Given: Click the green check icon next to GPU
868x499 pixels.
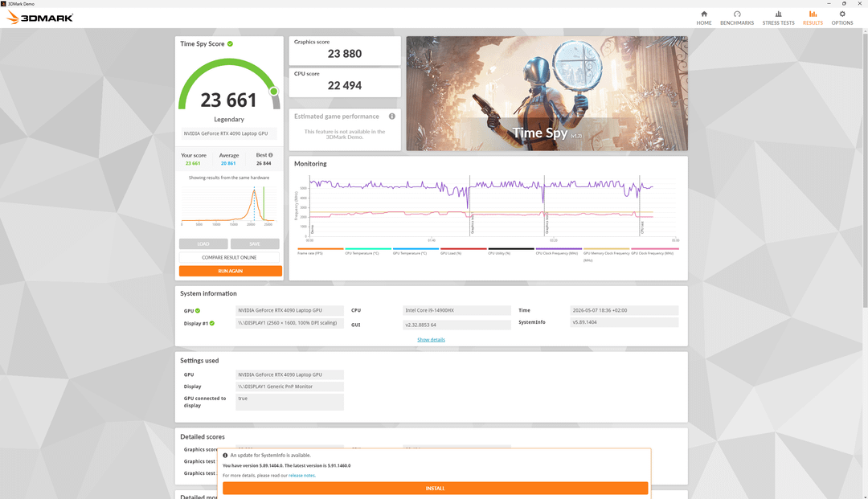Looking at the screenshot, I should pyautogui.click(x=198, y=311).
